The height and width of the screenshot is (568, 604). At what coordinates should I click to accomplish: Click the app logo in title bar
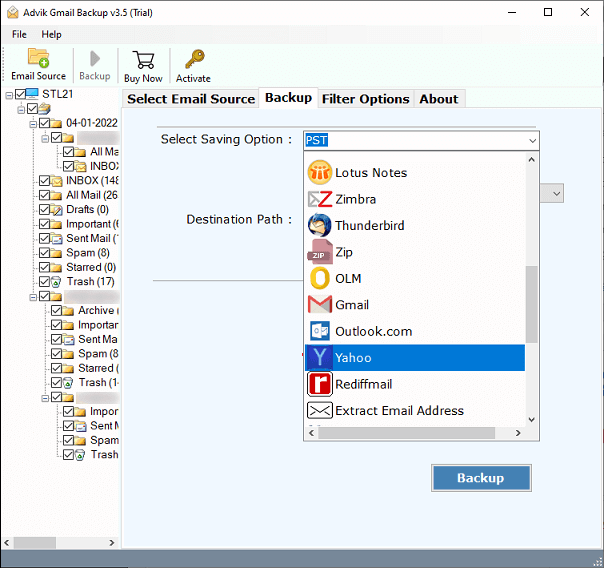(x=13, y=12)
